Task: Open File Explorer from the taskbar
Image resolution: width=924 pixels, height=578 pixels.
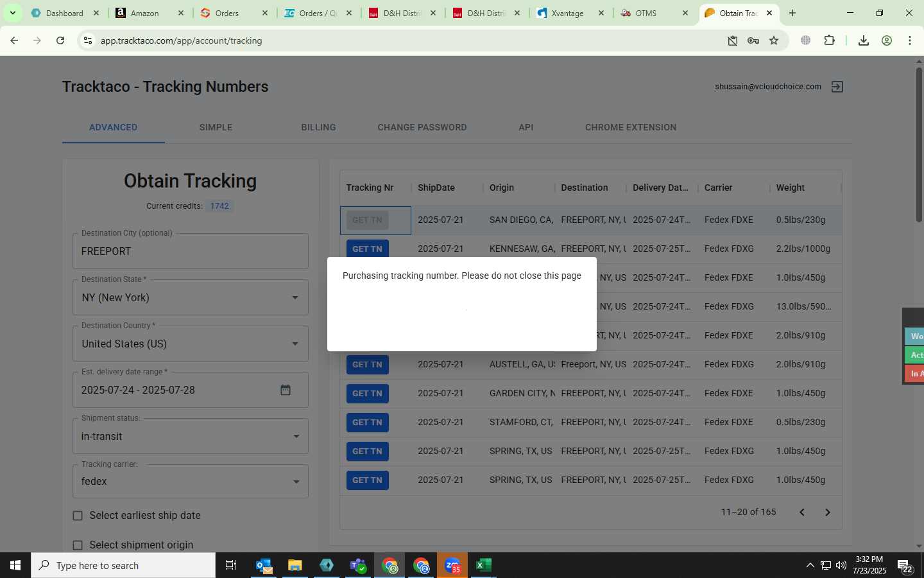Action: (x=295, y=565)
